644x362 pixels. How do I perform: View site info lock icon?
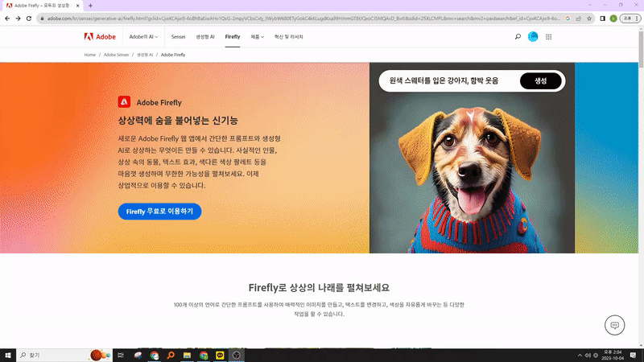42,19
